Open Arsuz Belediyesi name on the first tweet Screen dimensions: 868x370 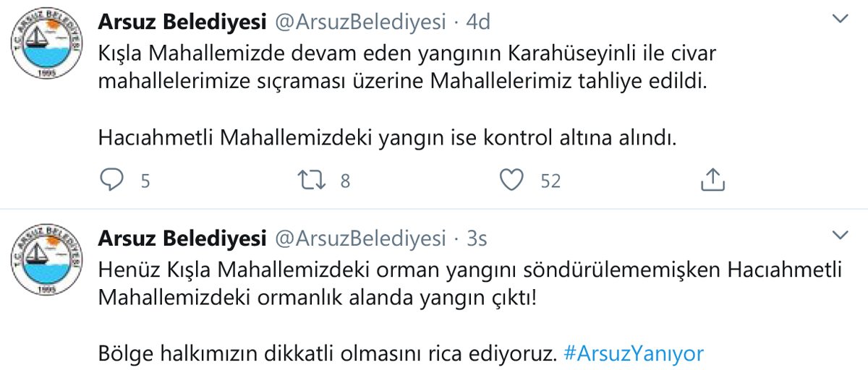183,22
